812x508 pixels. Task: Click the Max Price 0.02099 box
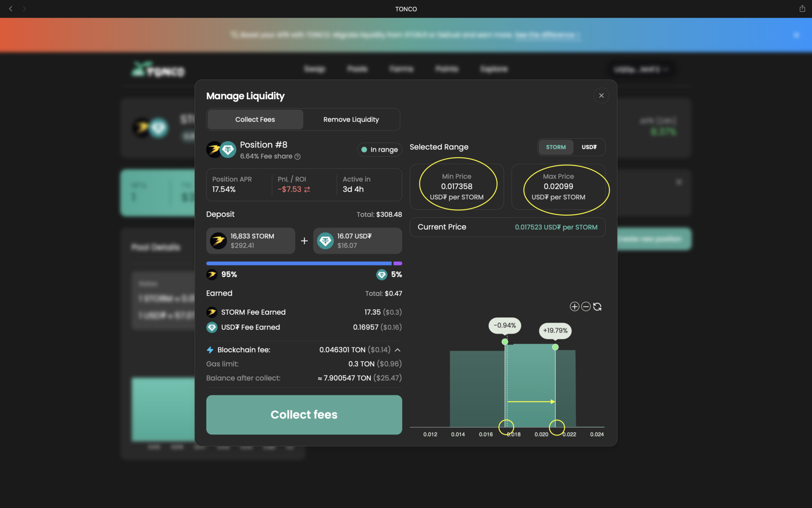(x=558, y=187)
